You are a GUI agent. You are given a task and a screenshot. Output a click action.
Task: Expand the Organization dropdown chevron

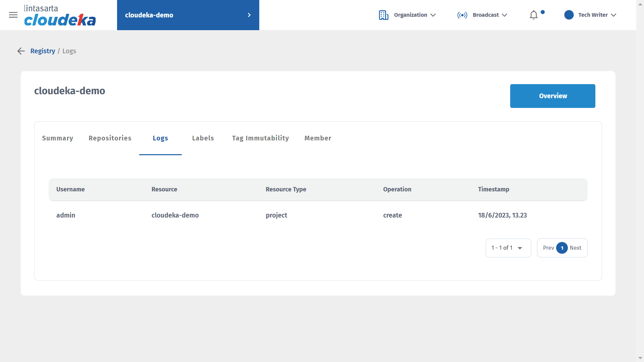coord(433,15)
